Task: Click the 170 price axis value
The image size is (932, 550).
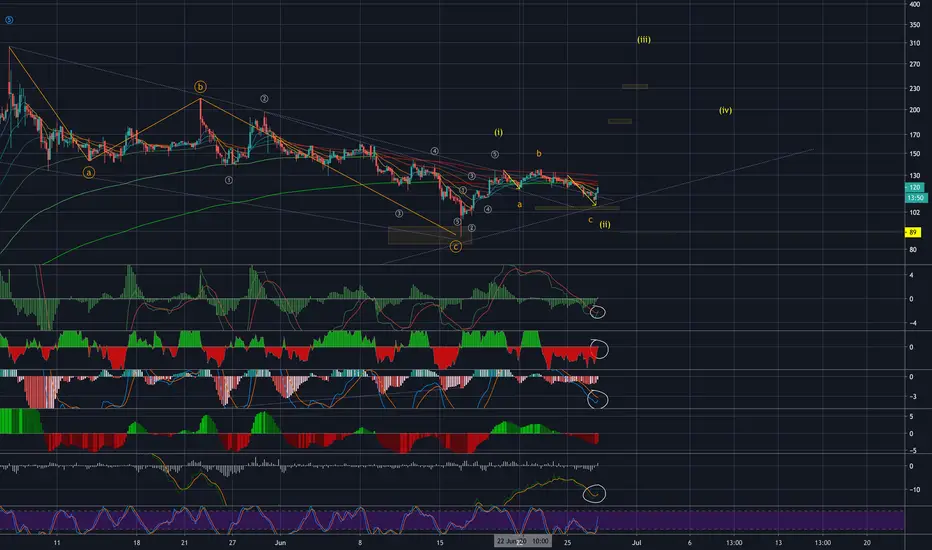Action: click(x=914, y=135)
